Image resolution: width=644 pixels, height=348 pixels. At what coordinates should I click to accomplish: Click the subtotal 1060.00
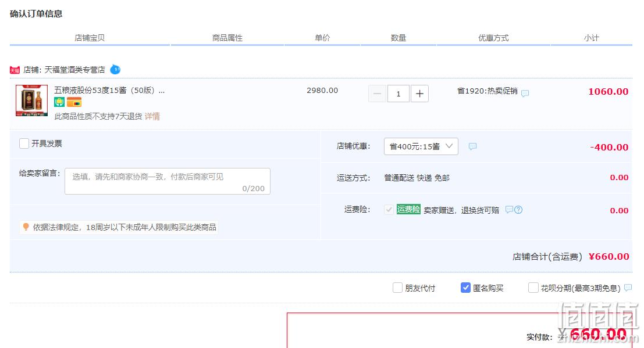point(609,92)
